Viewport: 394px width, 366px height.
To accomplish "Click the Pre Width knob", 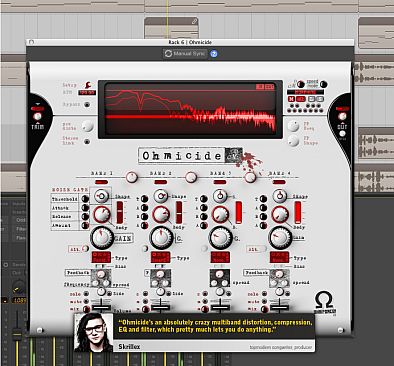I will (x=87, y=126).
